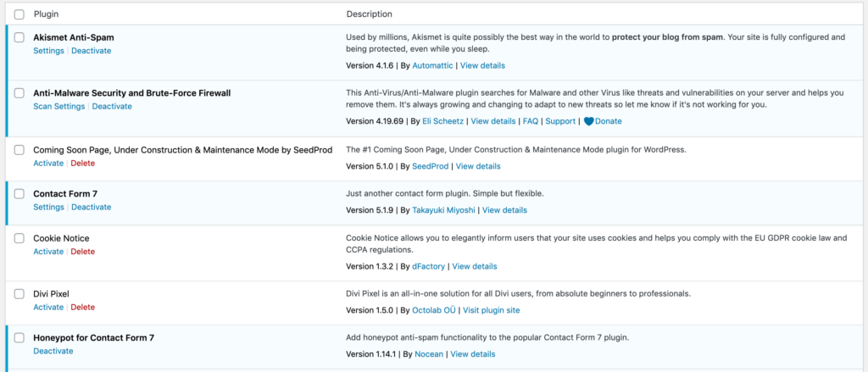
Task: Click the Version 5.1.0 text
Action: (x=370, y=166)
